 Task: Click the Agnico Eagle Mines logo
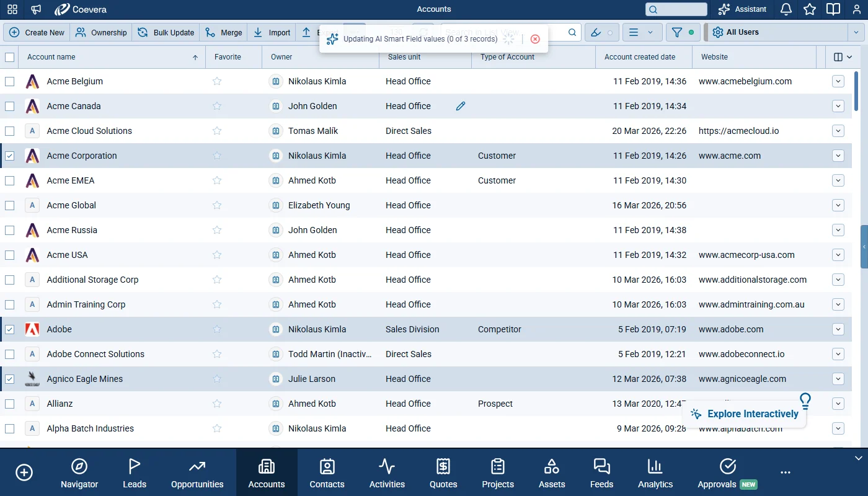(32, 379)
